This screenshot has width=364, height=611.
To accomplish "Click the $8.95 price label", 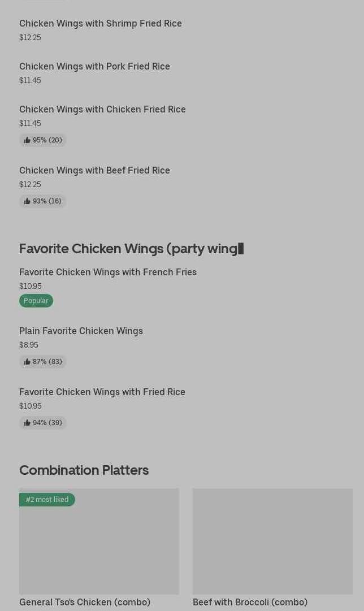I will [x=29, y=345].
